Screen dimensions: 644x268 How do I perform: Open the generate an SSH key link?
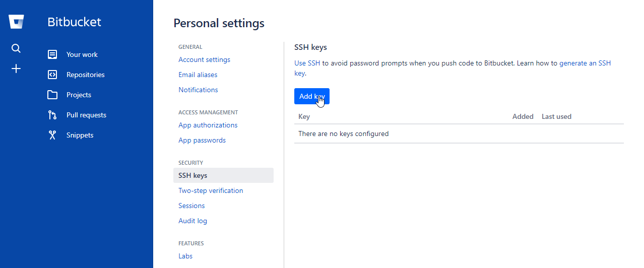(x=585, y=63)
